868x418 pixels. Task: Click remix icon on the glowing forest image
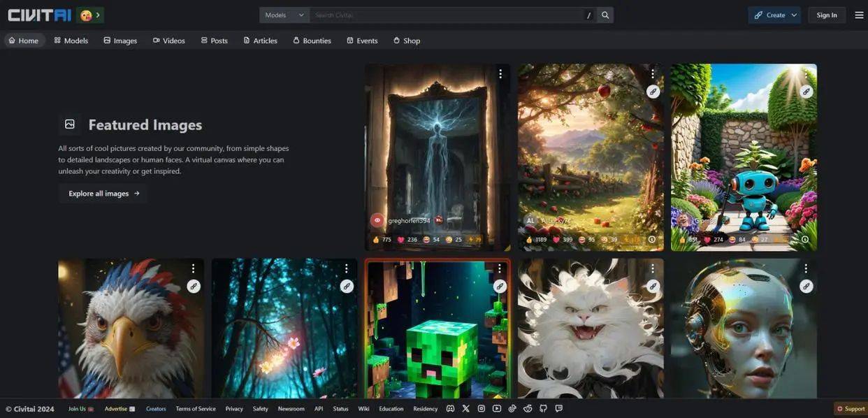347,286
